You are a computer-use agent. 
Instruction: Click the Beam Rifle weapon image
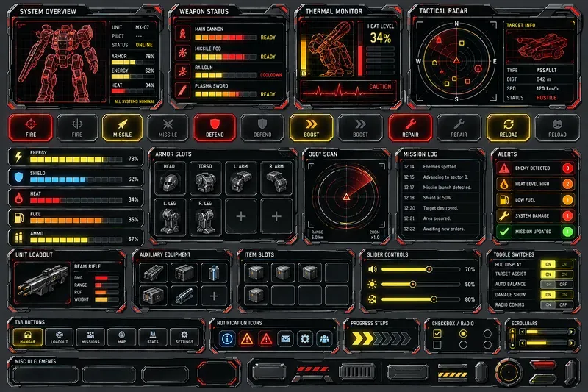(43, 282)
